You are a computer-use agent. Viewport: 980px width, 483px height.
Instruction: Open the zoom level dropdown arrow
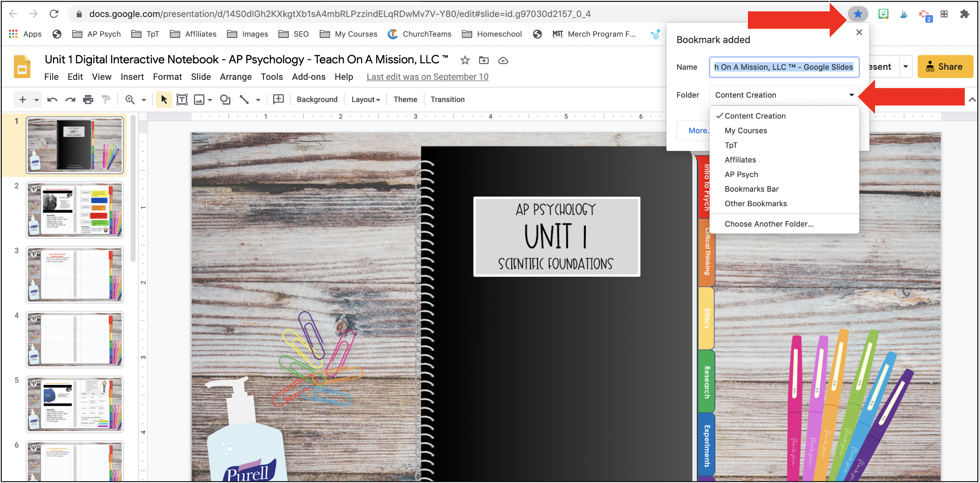click(x=144, y=100)
